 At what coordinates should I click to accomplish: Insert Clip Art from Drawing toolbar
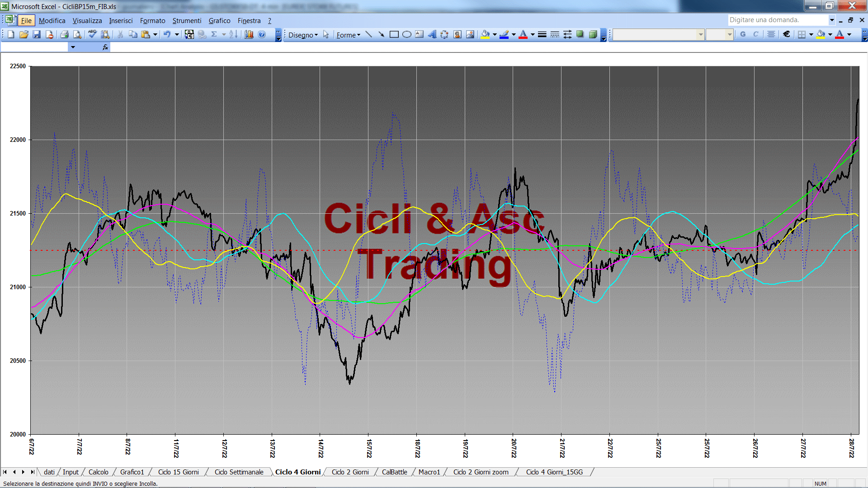click(x=458, y=35)
